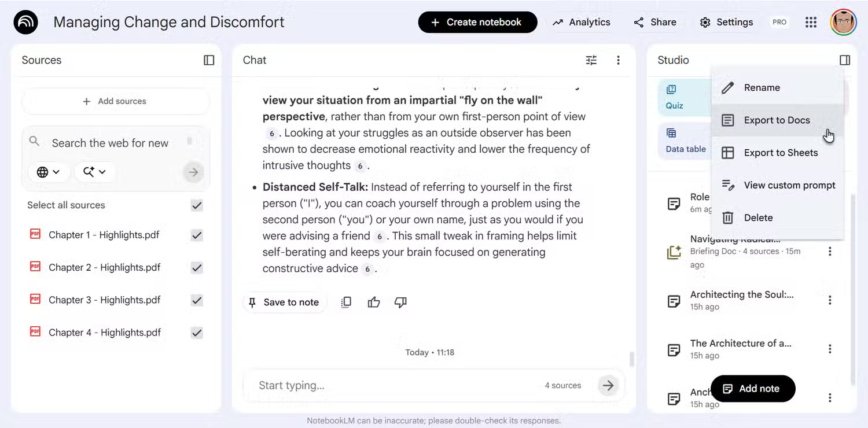Open the Google apps grid
The height and width of the screenshot is (428, 868).
point(811,23)
